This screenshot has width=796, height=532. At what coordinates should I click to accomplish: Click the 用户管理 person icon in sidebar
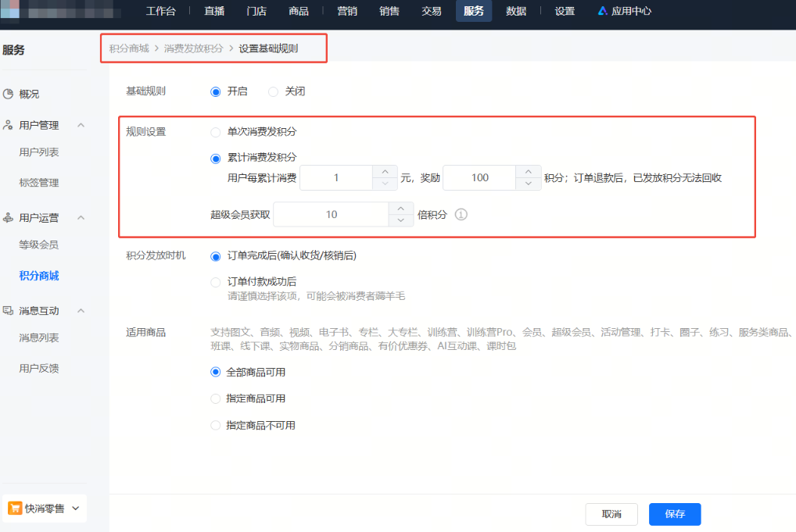click(9, 124)
